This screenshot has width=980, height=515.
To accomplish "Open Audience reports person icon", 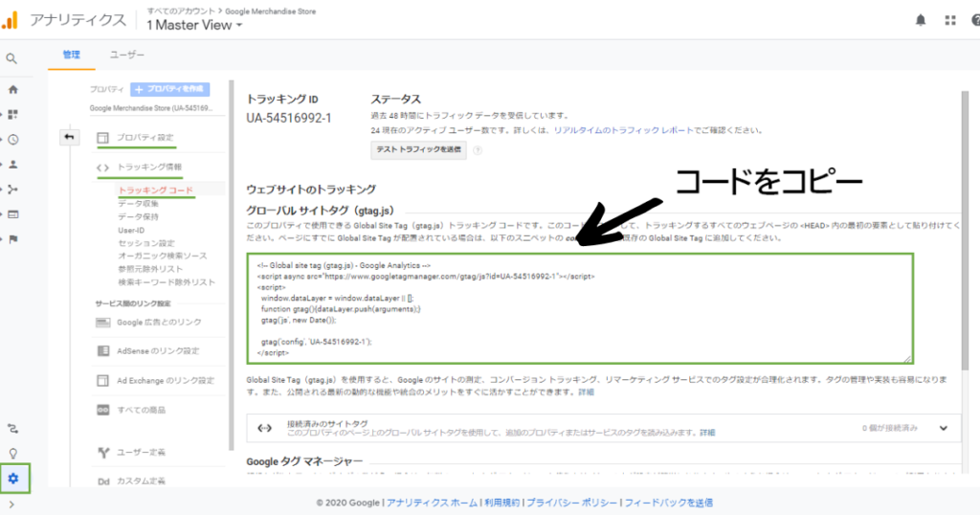I will click(12, 165).
